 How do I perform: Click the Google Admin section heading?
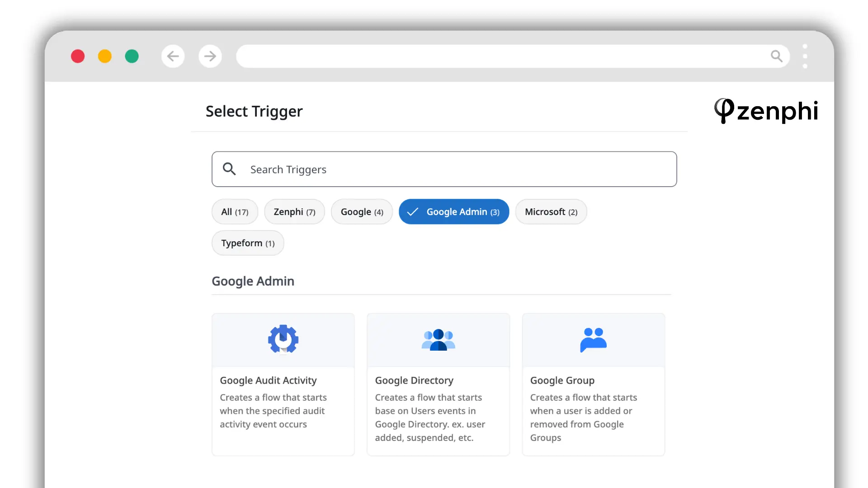point(253,281)
